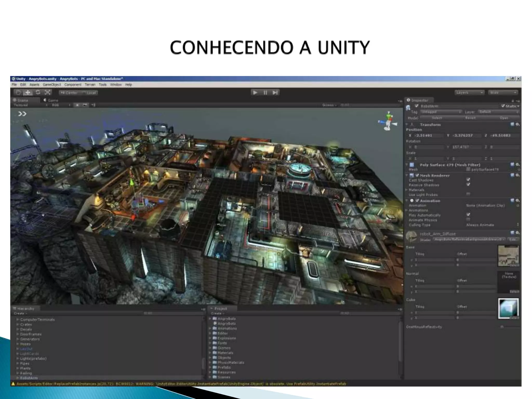Select the Rotate tool
This screenshot has height=399, width=532.
point(38,92)
